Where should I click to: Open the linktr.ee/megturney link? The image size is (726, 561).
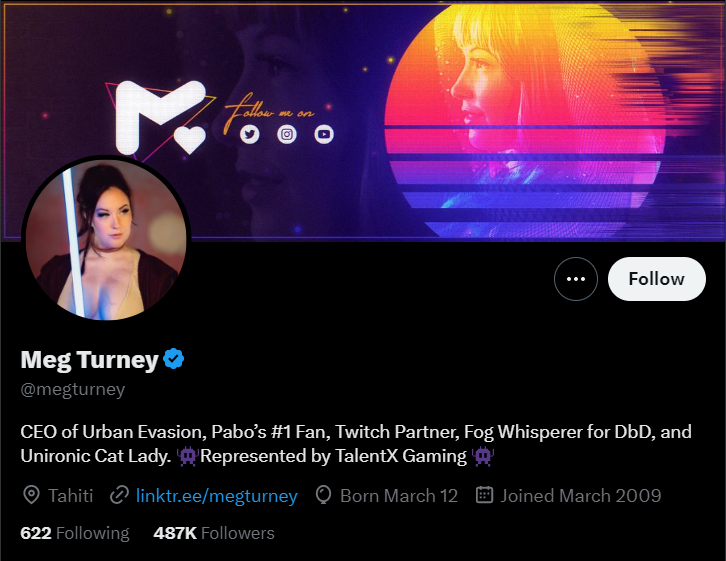pyautogui.click(x=216, y=495)
